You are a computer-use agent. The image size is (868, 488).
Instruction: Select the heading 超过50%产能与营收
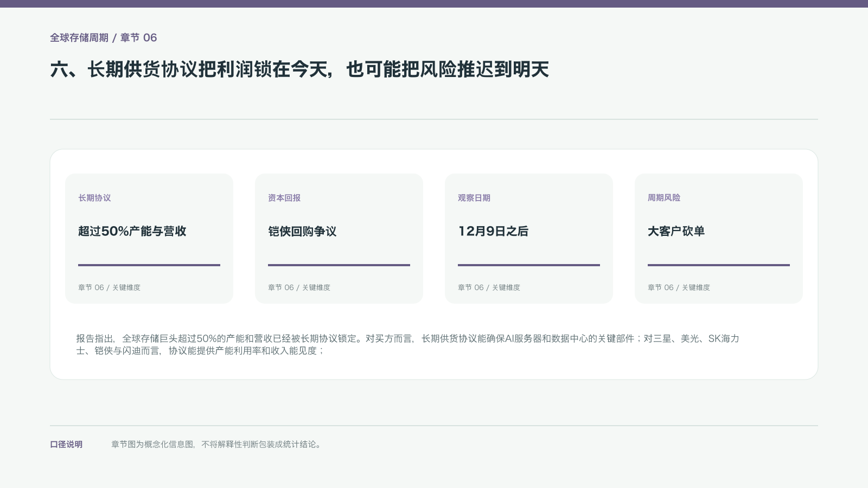tap(132, 231)
